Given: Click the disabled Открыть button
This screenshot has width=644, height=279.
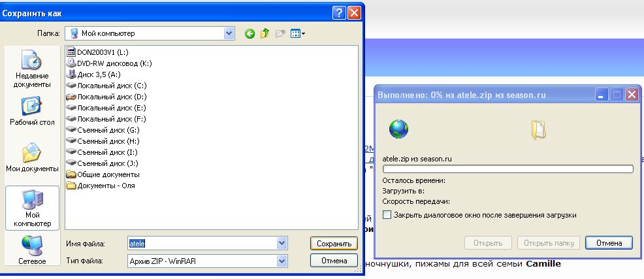Looking at the screenshot, I should tap(488, 243).
